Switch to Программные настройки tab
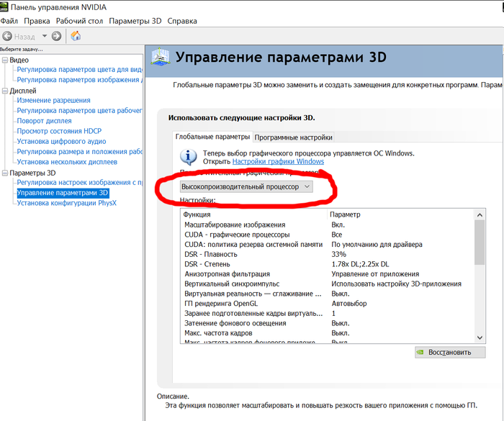 [294, 137]
